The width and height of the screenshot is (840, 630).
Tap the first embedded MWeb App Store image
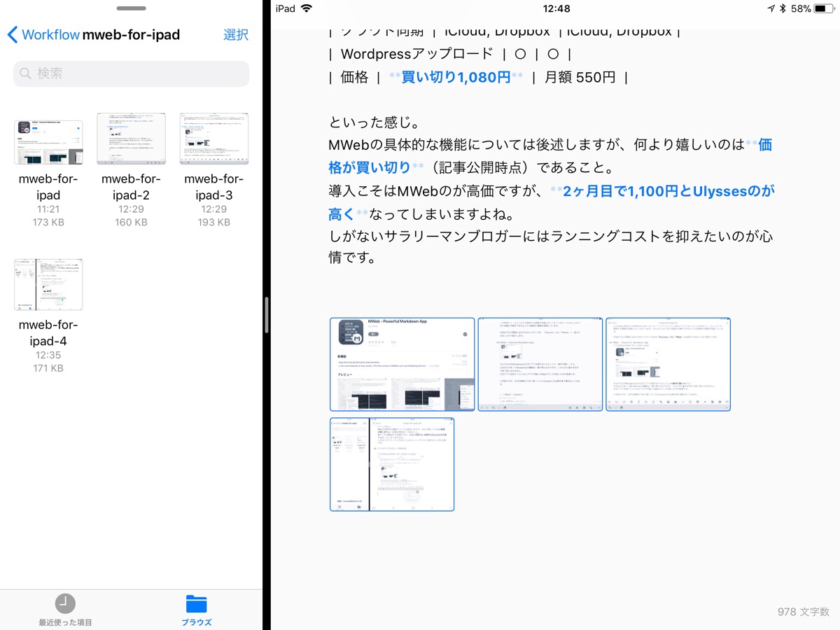pos(402,364)
